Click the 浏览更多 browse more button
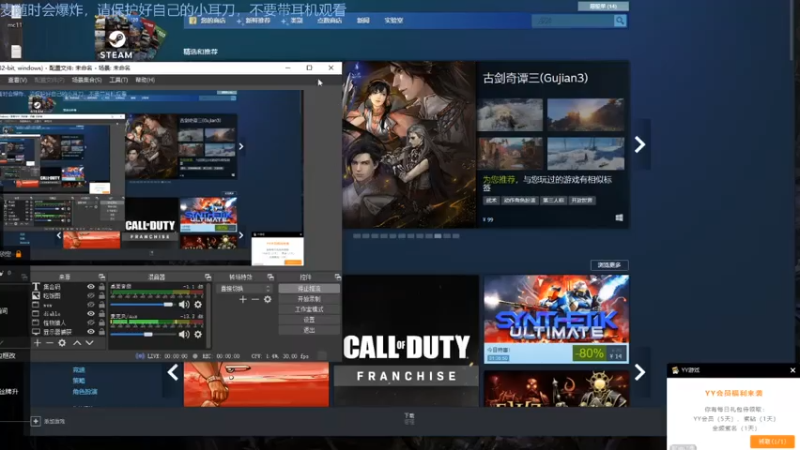 (609, 265)
